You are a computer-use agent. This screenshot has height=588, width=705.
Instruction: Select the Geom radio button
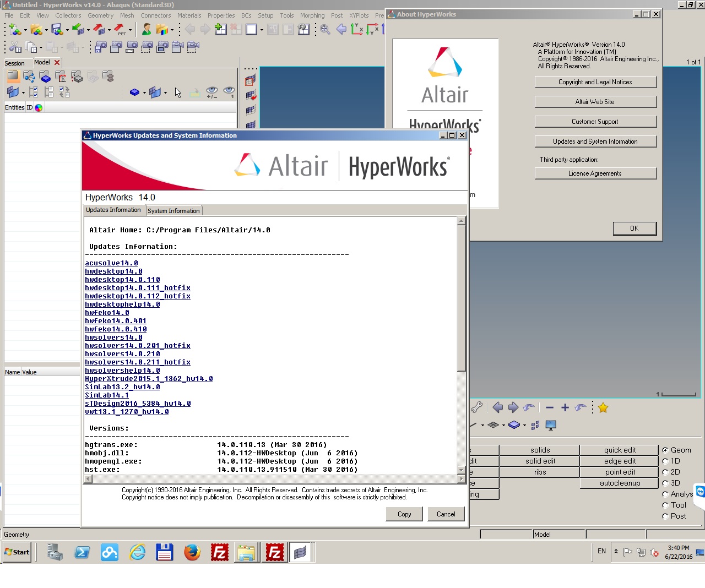[665, 450]
